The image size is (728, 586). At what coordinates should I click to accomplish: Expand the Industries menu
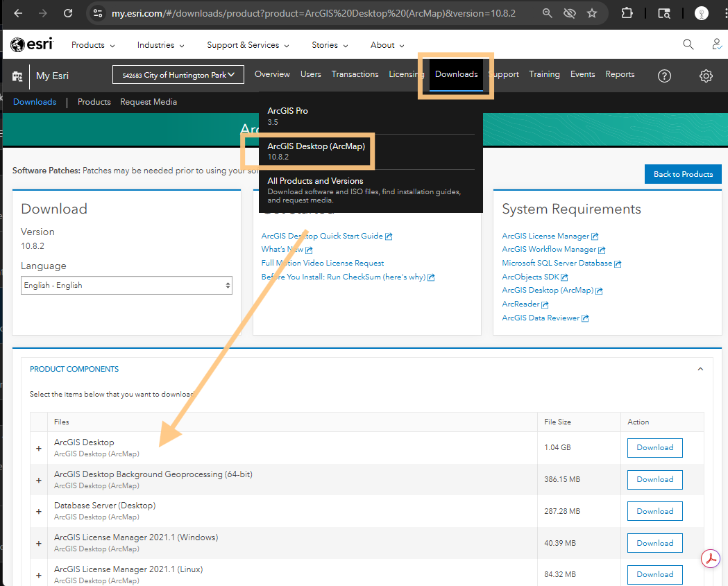(160, 45)
